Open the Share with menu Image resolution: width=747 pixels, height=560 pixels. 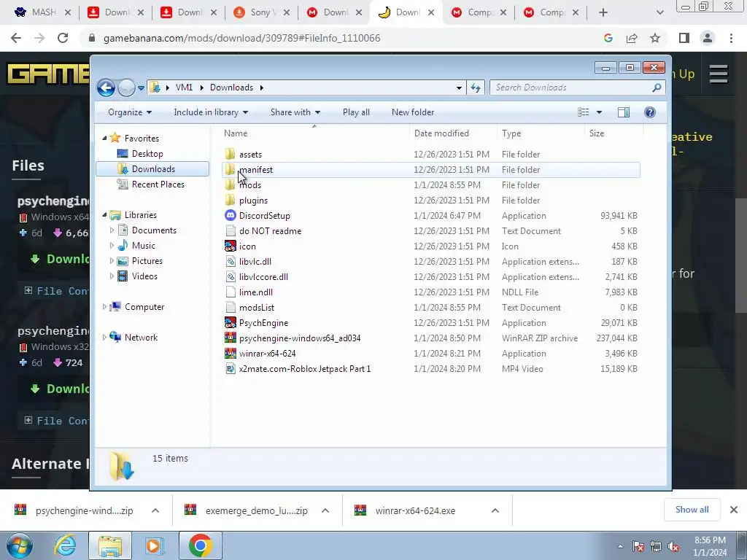click(295, 112)
